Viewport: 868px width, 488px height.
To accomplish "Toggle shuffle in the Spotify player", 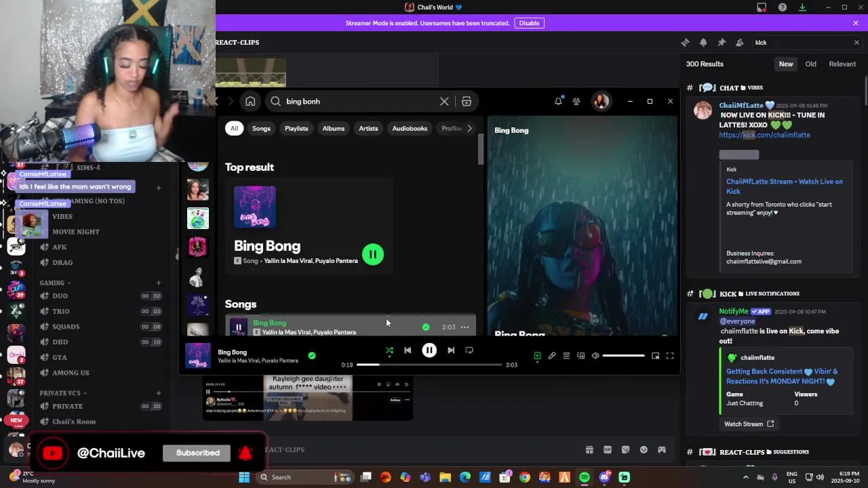I will (x=389, y=350).
